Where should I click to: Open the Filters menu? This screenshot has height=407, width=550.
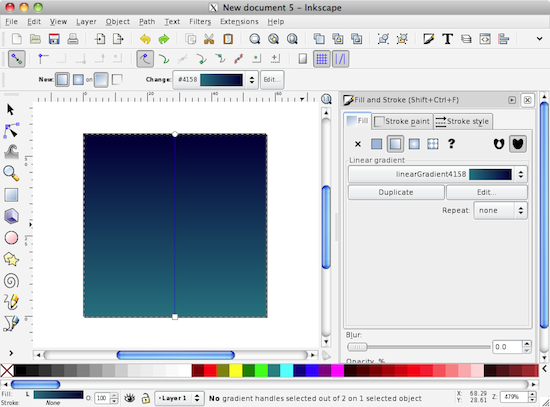click(200, 22)
